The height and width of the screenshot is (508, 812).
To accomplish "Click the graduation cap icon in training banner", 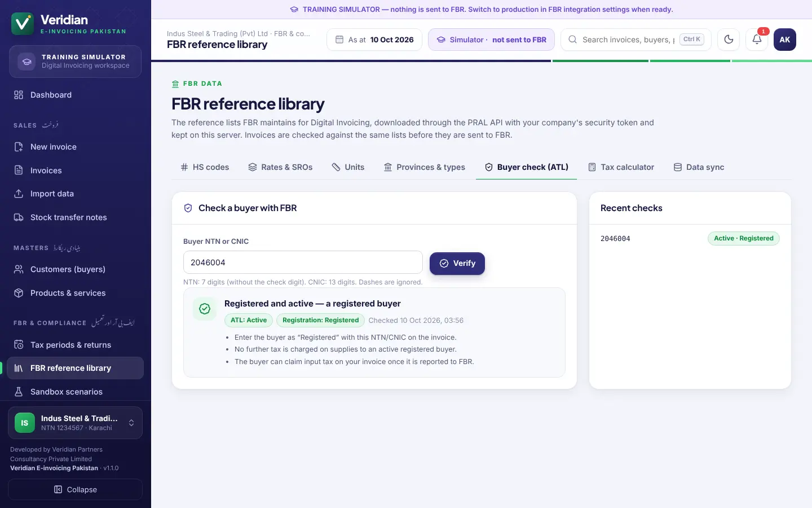I will coord(294,10).
